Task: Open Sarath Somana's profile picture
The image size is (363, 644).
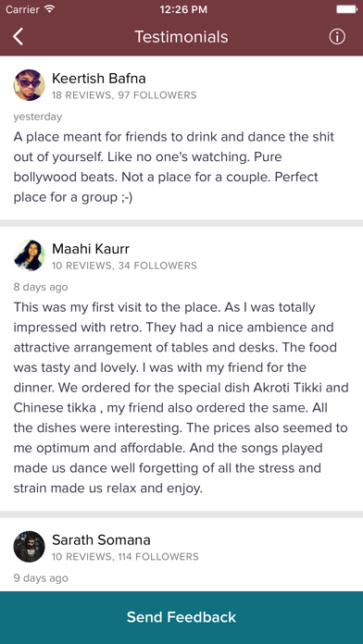Action: pyautogui.click(x=30, y=547)
